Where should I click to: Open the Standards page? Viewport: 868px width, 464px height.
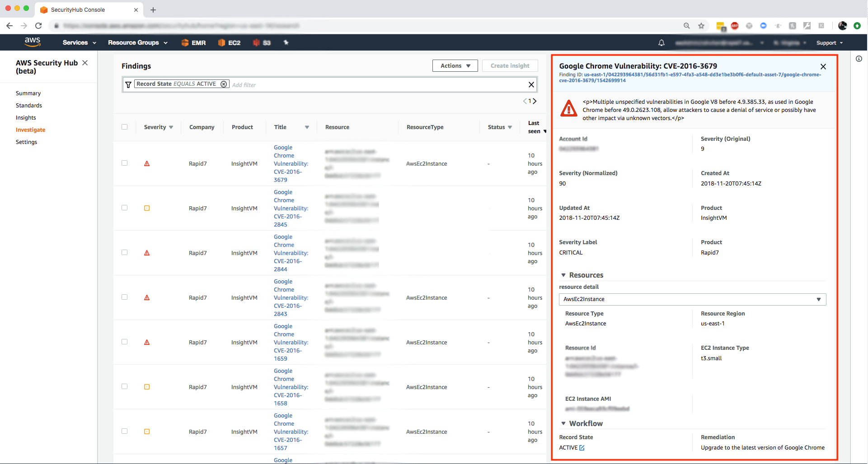pyautogui.click(x=29, y=106)
